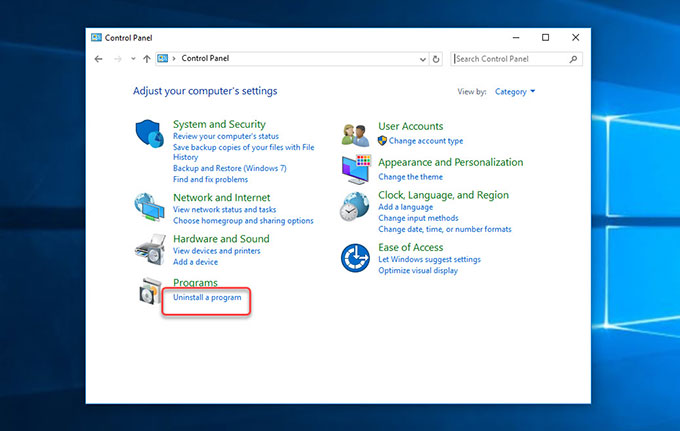Maximize the Control Panel window
The image size is (680, 431).
(x=546, y=38)
